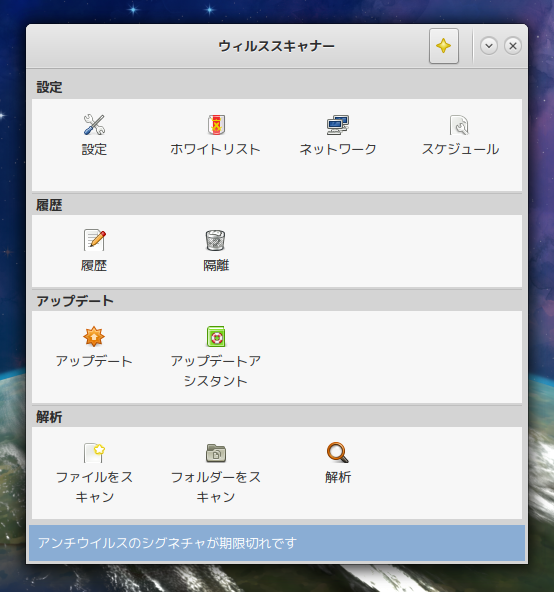Click the スケジュール text label

tap(460, 149)
